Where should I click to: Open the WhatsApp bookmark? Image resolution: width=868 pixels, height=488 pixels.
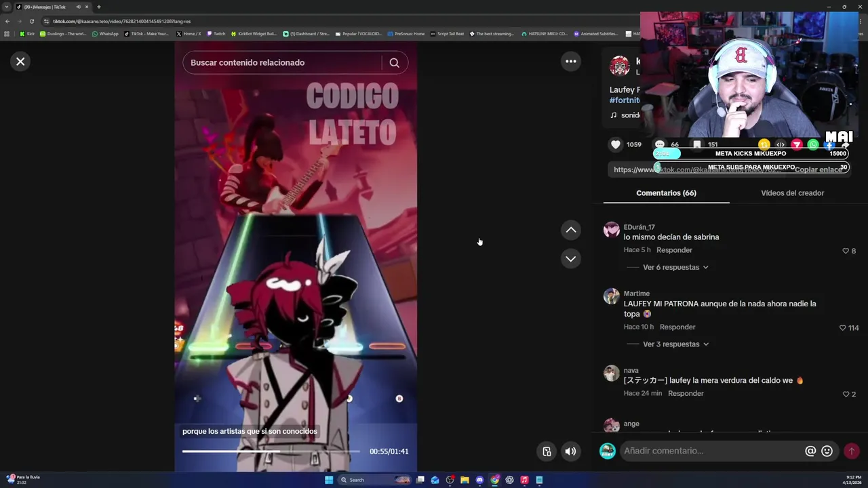105,34
